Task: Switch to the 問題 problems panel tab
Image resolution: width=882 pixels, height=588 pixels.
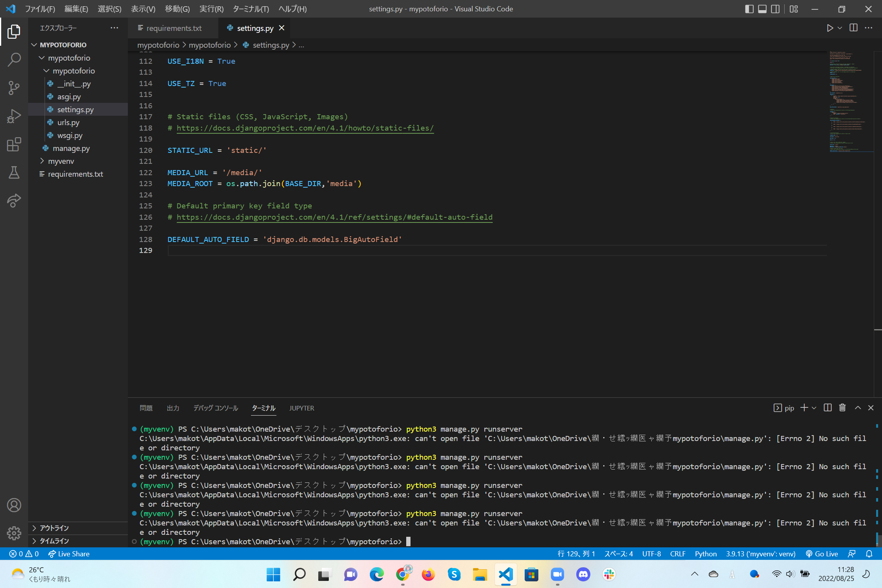Action: tap(146, 408)
